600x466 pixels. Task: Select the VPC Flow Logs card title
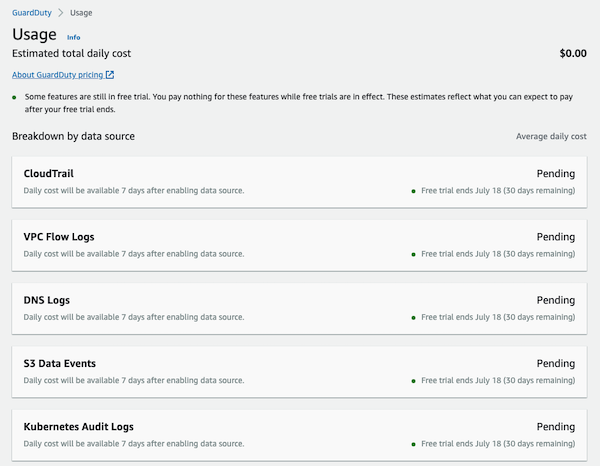[59, 237]
